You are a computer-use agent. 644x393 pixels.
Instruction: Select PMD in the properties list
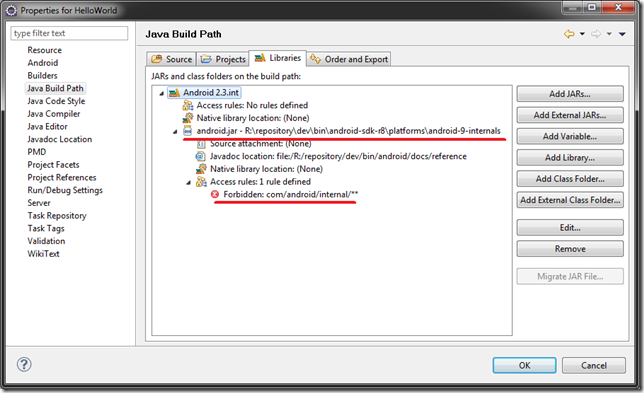[x=37, y=152]
